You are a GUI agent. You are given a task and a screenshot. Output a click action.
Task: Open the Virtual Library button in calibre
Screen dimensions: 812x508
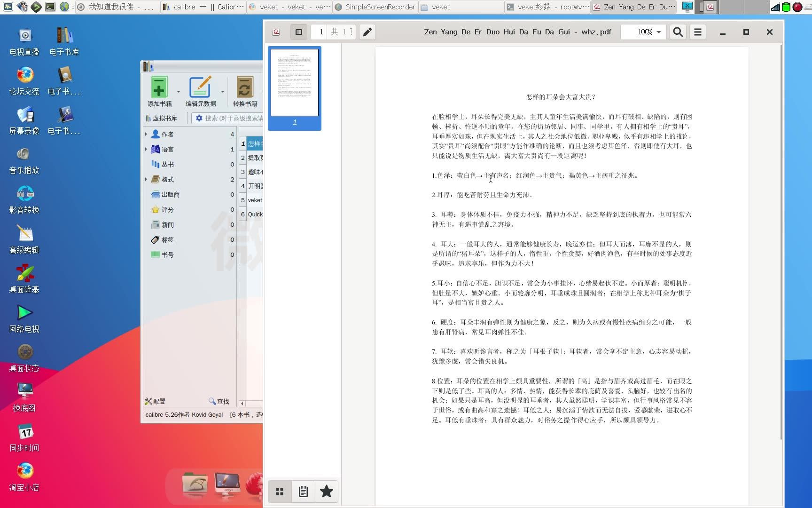[x=161, y=118]
